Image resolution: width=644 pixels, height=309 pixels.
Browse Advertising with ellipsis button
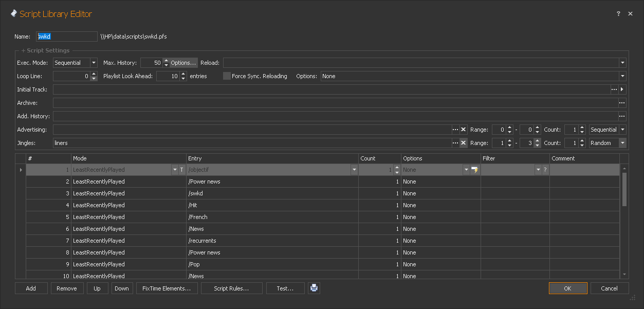pos(455,130)
